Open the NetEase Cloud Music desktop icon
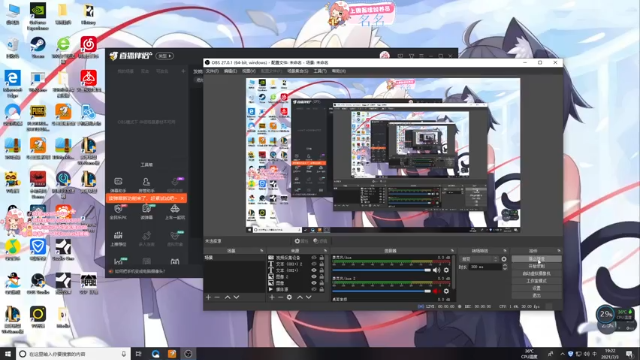Viewport: 640px width, 360px height. (89, 44)
